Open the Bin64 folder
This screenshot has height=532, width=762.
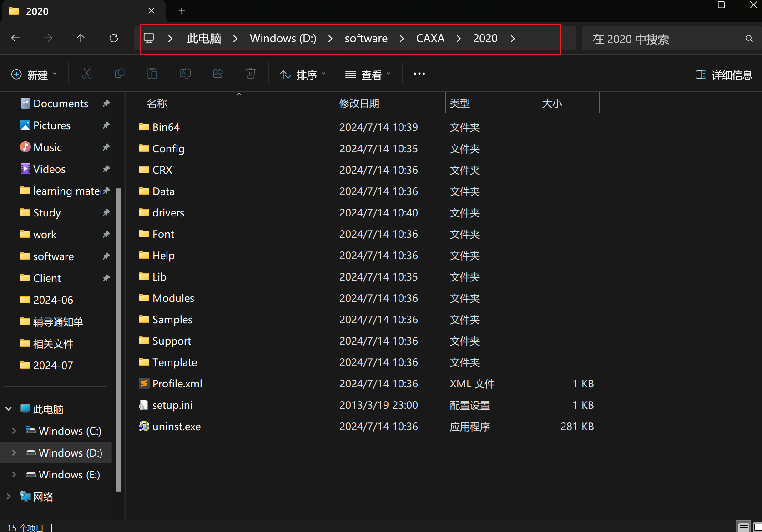click(166, 127)
